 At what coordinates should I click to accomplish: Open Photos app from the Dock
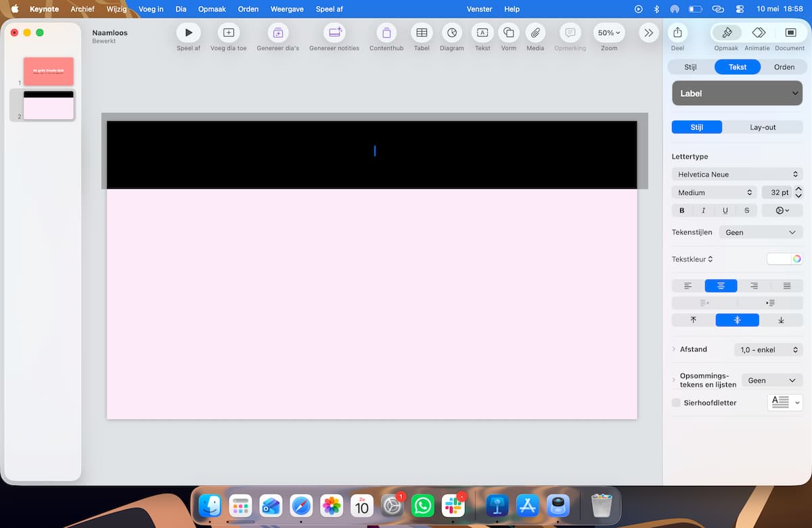332,506
